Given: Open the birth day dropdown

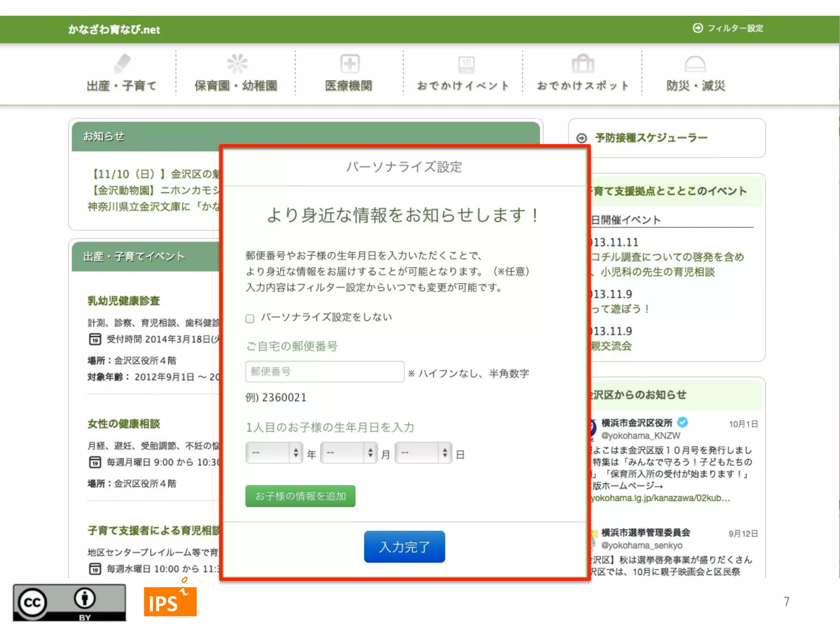Looking at the screenshot, I should tap(423, 453).
